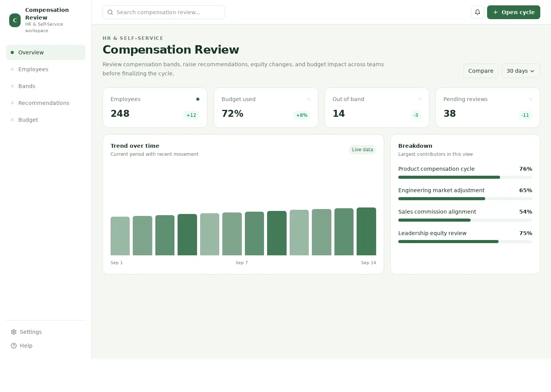Click Engineering market adjustment progress bar
This screenshot has height=392, width=551.
(465, 199)
